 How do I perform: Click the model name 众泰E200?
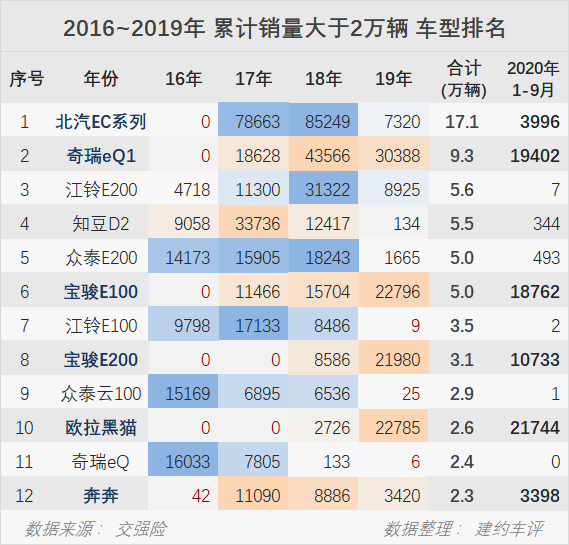(x=101, y=258)
